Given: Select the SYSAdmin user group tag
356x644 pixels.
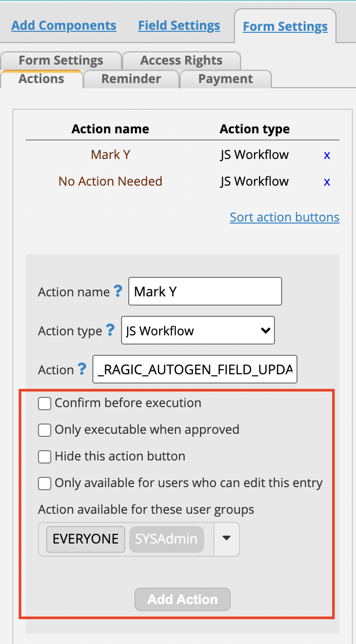Looking at the screenshot, I should coord(166,539).
